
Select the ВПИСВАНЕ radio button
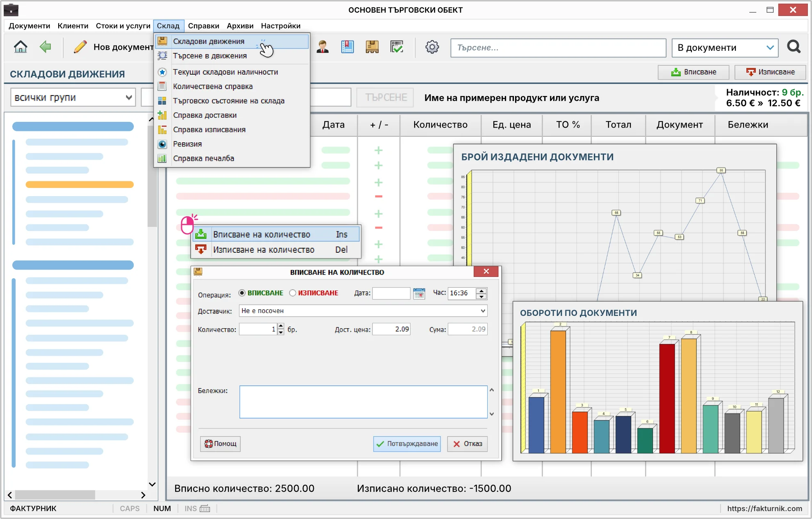coord(242,293)
